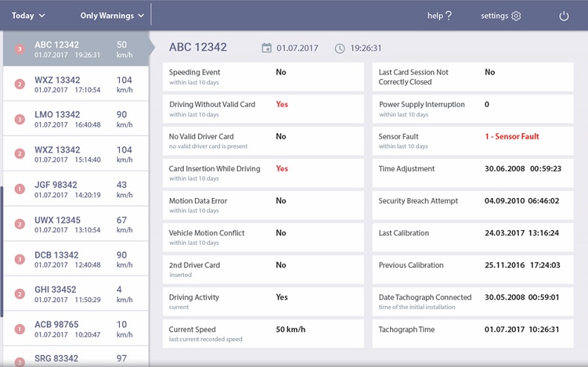Click the Sensor Fault warning value

(511, 137)
